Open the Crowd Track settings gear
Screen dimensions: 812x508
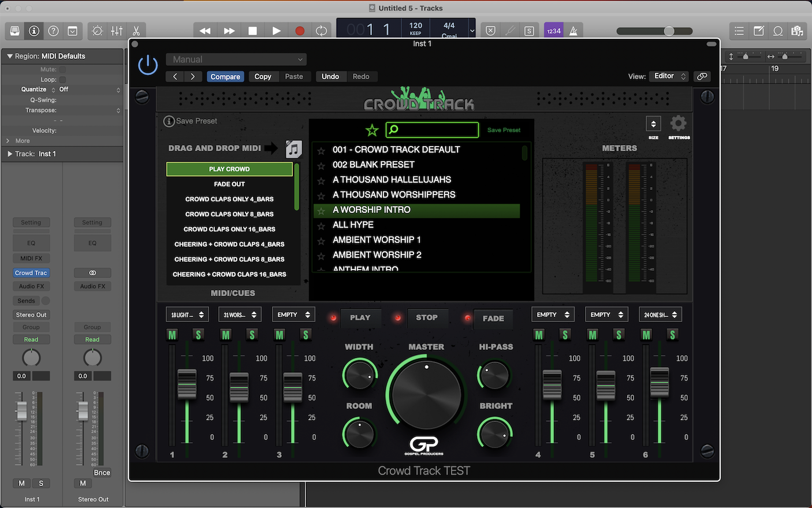tap(679, 124)
